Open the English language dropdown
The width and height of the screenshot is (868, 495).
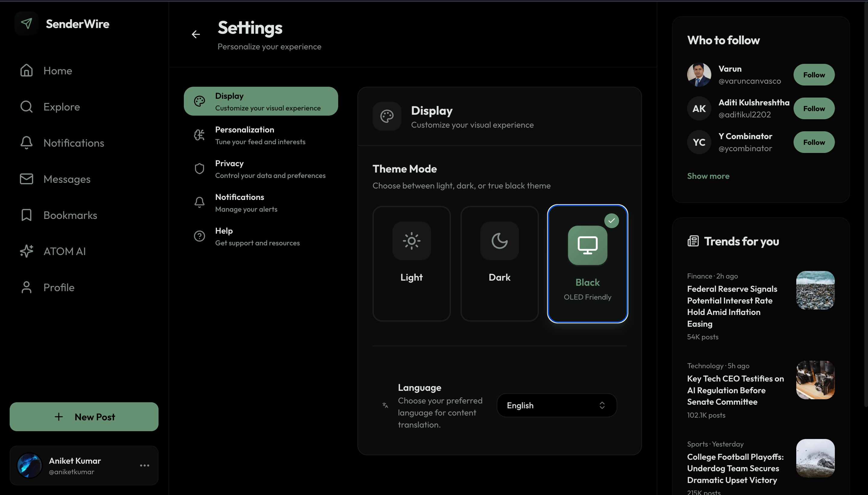coord(556,405)
